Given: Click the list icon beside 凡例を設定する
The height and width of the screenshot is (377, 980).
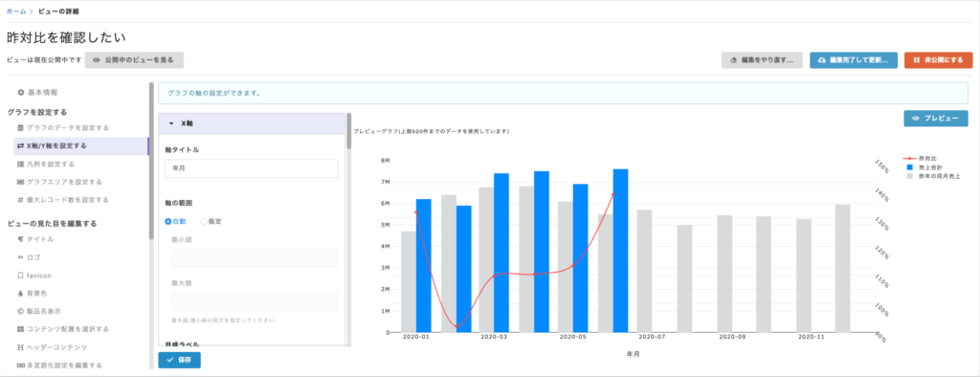Looking at the screenshot, I should coord(21,165).
